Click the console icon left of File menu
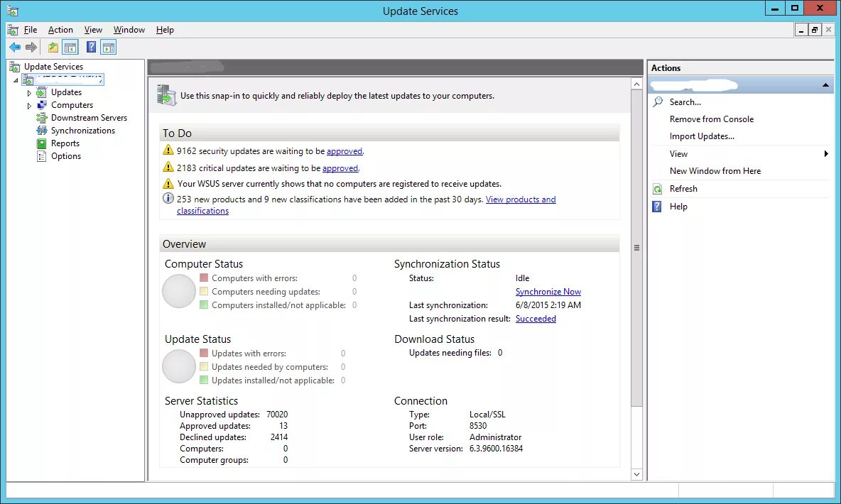841x504 pixels. tap(13, 30)
